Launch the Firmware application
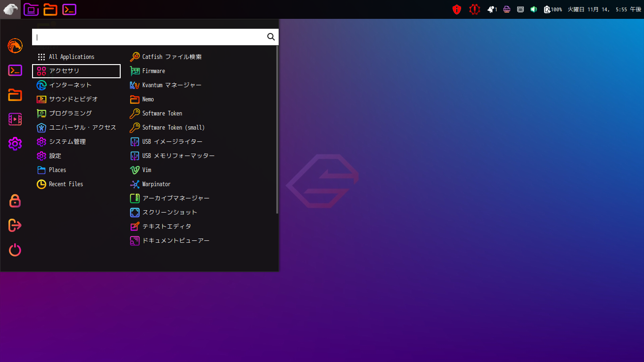Screen dimensions: 644x362 200,71
